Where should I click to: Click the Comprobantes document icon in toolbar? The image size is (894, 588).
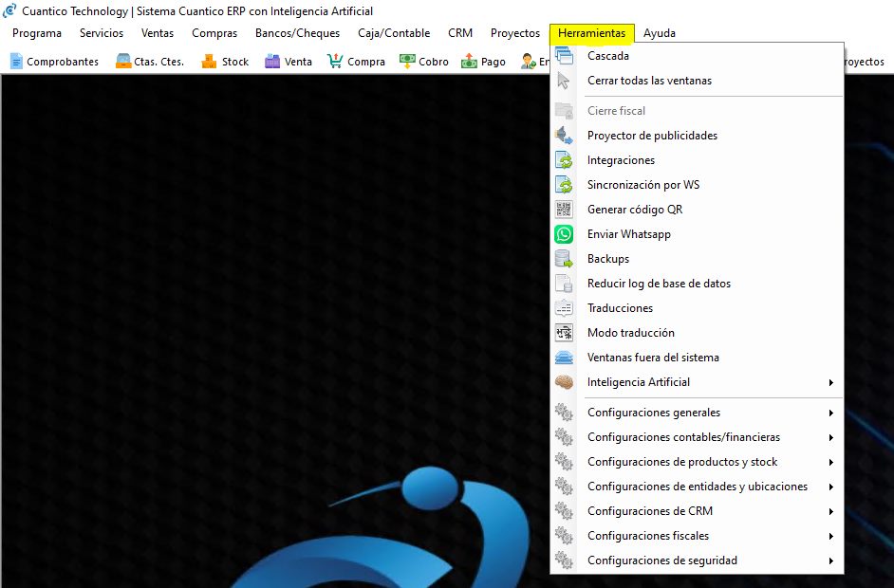click(x=16, y=61)
